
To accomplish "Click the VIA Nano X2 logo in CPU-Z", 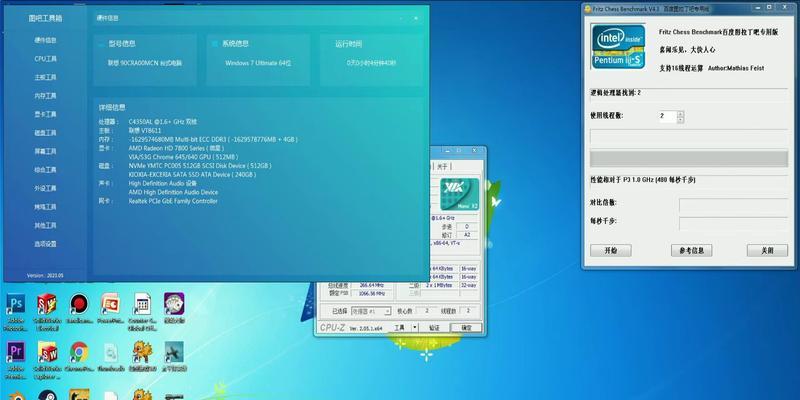I will [459, 194].
